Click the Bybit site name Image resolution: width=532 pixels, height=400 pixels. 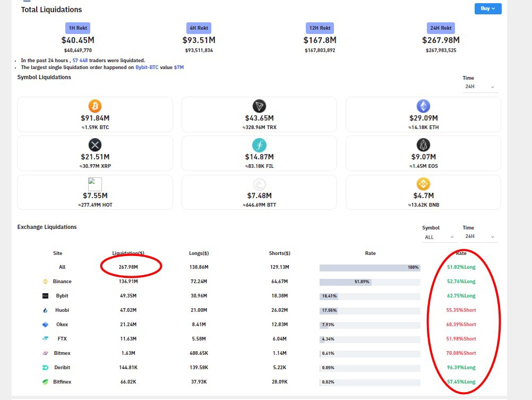(x=62, y=296)
